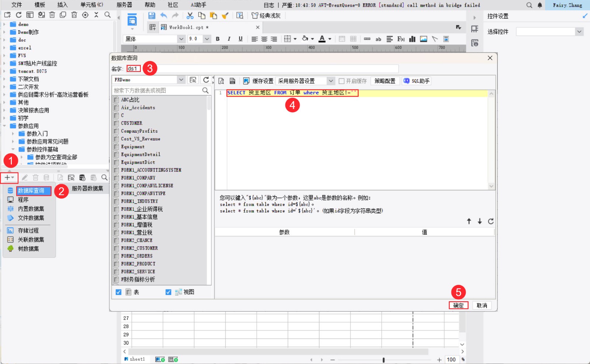Click the SQL助手 button
This screenshot has width=590, height=364.
point(416,81)
